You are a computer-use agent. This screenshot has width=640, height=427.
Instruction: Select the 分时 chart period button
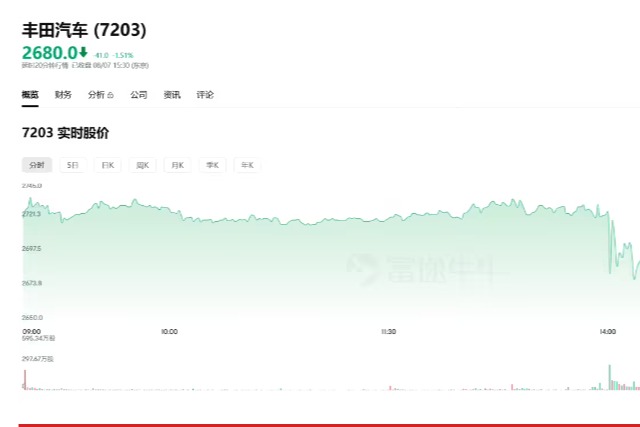click(x=37, y=165)
